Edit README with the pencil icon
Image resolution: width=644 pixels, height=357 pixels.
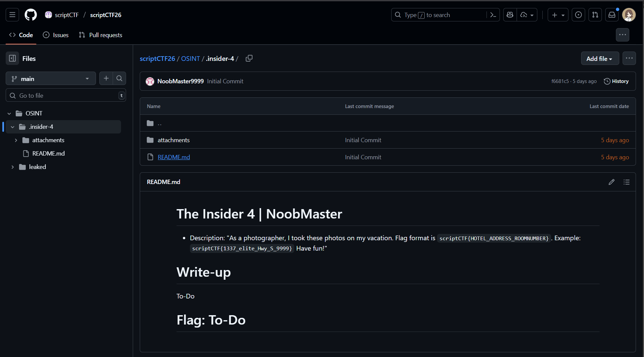coord(612,182)
